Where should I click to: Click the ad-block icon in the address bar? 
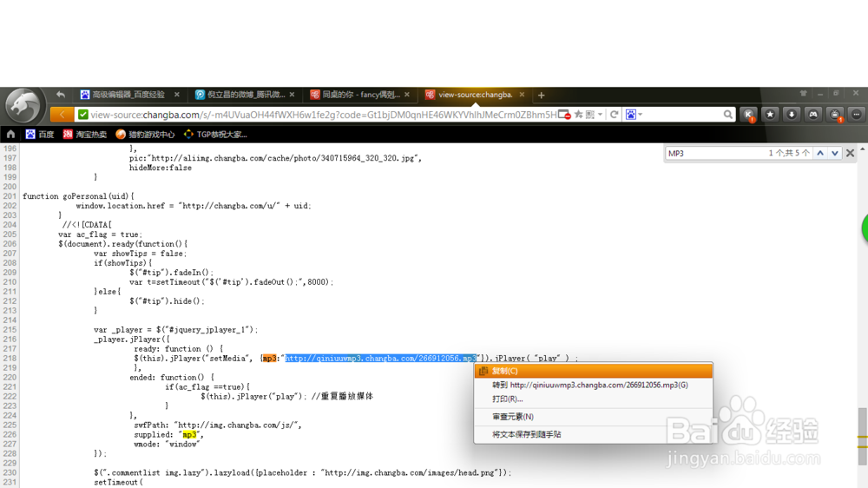[x=564, y=115]
